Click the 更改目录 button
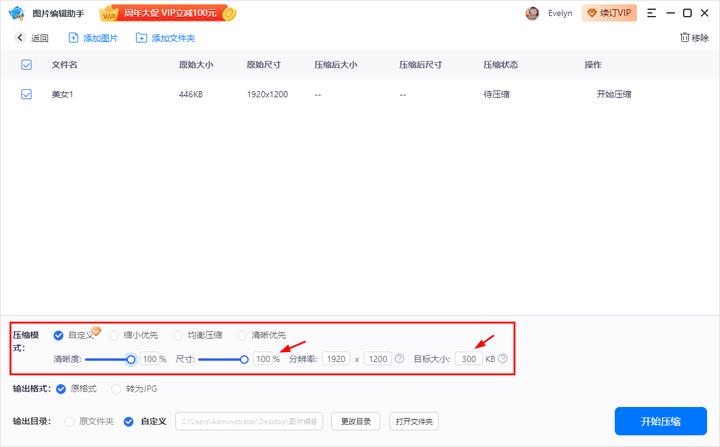This screenshot has width=720, height=447. point(355,421)
